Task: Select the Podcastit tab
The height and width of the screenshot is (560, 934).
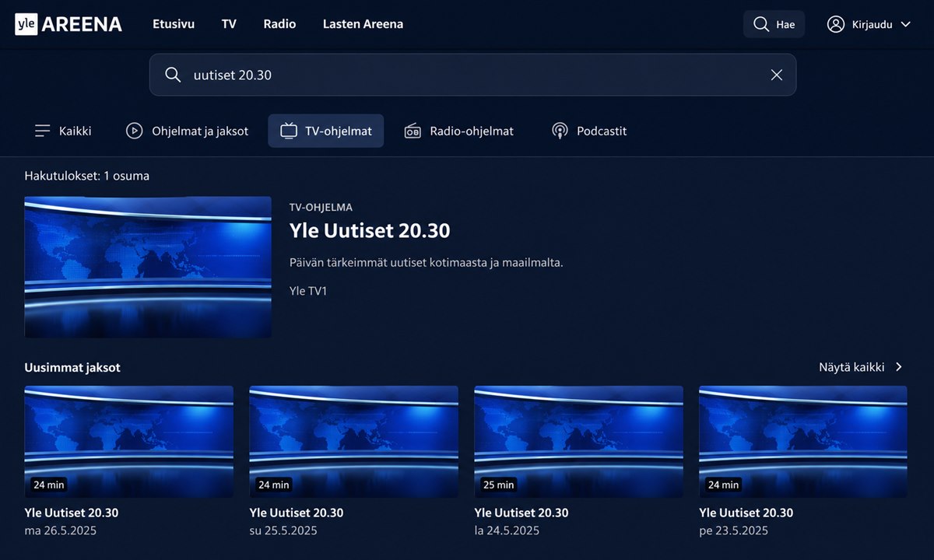Action: tap(589, 131)
